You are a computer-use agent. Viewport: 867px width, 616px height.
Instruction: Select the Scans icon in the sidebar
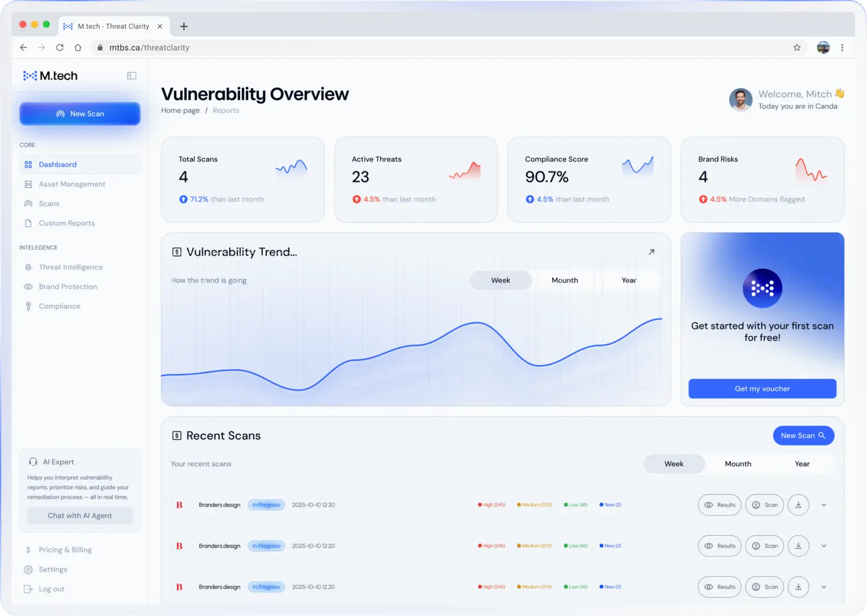pos(28,203)
